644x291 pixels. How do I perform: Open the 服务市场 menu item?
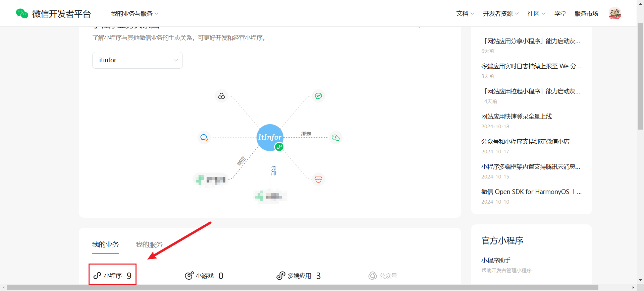(586, 14)
